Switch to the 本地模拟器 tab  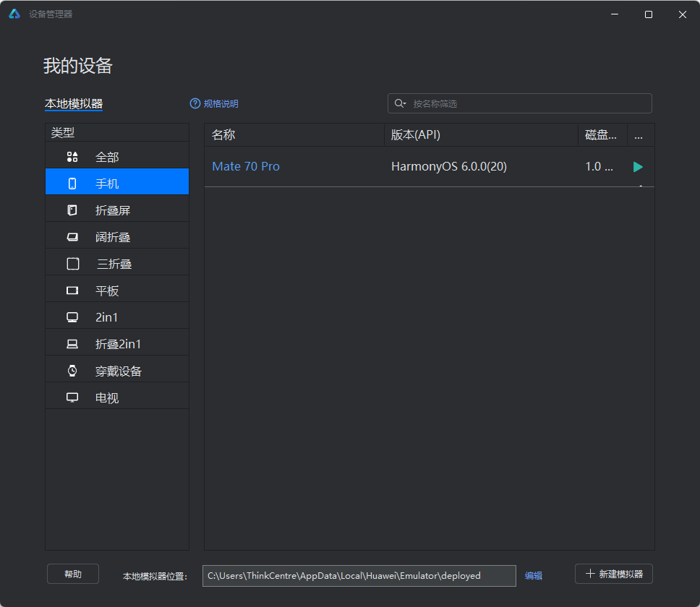pyautogui.click(x=74, y=104)
